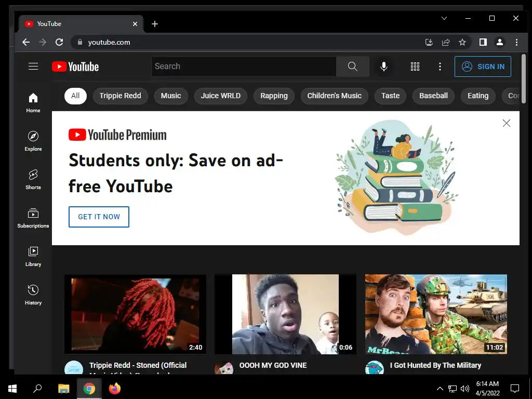Go to Home in sidebar
The width and height of the screenshot is (532, 399).
(33, 103)
